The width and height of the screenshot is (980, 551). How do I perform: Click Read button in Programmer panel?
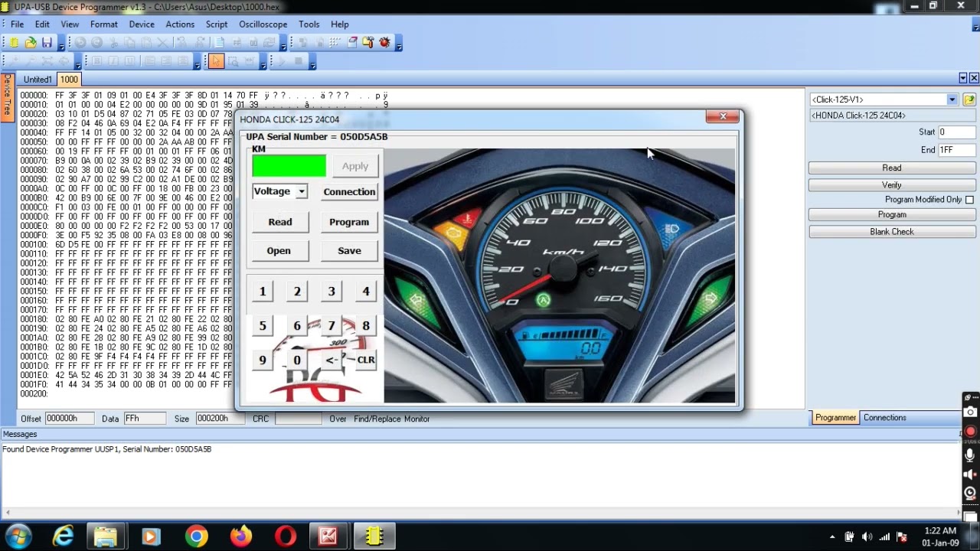[892, 168]
